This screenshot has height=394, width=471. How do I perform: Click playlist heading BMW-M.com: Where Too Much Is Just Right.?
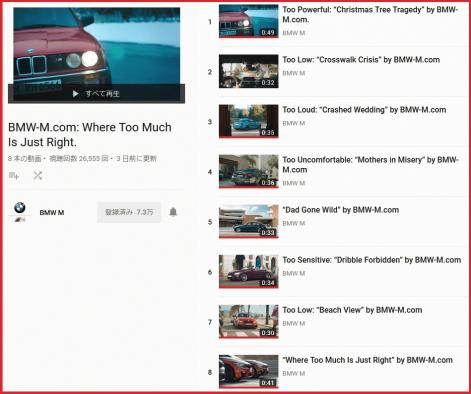pos(90,135)
